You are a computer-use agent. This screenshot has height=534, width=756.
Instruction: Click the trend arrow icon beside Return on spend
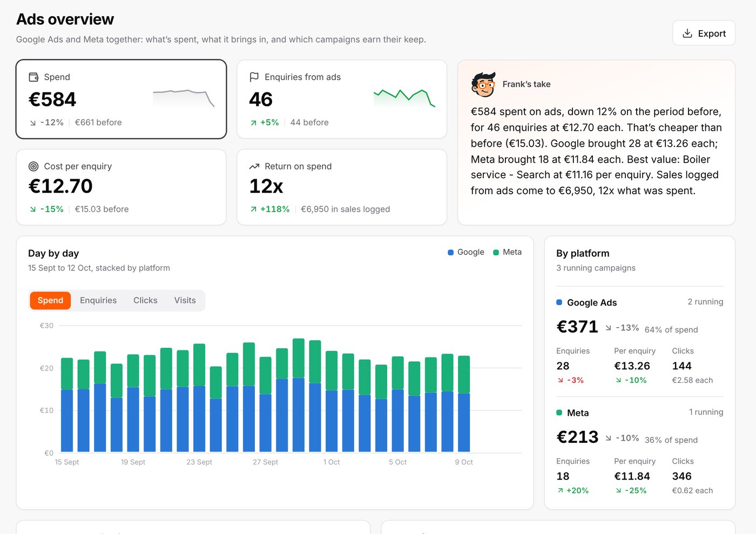tap(254, 166)
